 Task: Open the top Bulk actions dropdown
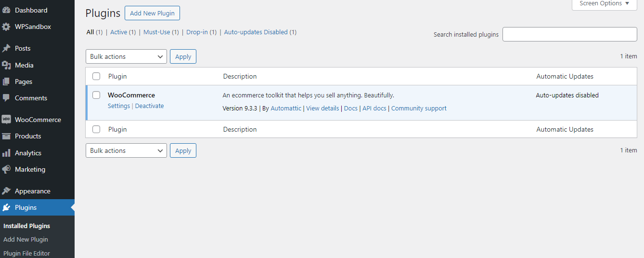(x=126, y=56)
